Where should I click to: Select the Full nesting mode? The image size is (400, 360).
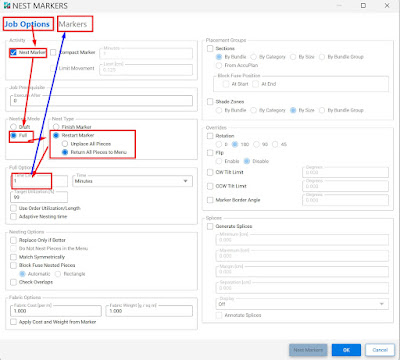click(13, 136)
